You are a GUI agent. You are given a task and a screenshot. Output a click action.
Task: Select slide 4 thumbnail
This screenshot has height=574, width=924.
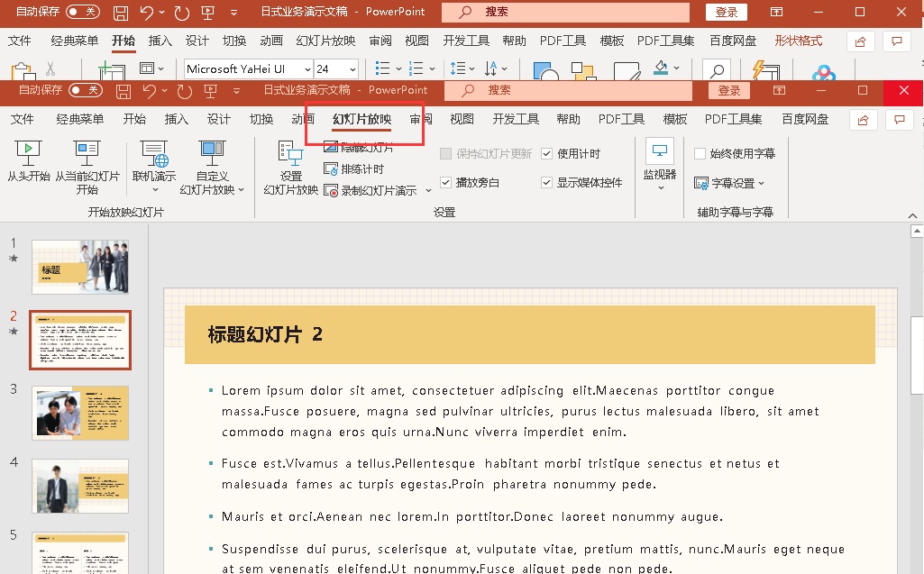coord(80,487)
